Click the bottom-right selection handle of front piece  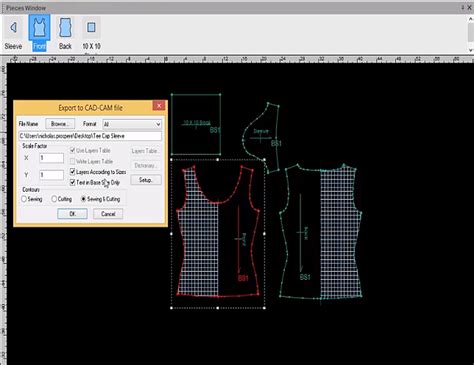click(x=264, y=308)
